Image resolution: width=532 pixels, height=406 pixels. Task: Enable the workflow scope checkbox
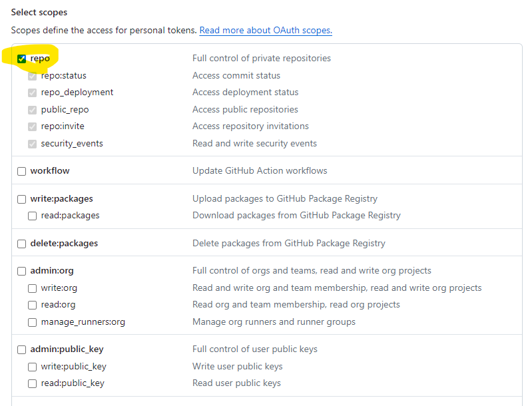(22, 171)
